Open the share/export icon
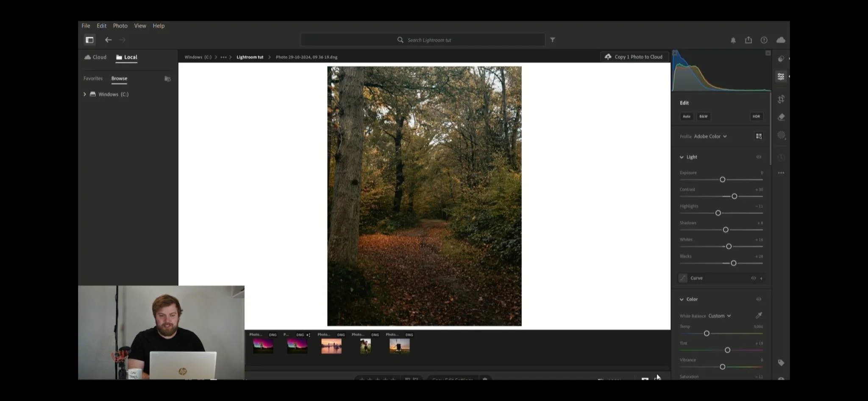868x401 pixels. tap(748, 40)
